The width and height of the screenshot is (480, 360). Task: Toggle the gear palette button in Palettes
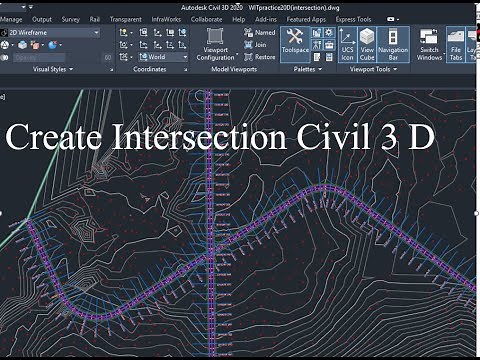329,32
